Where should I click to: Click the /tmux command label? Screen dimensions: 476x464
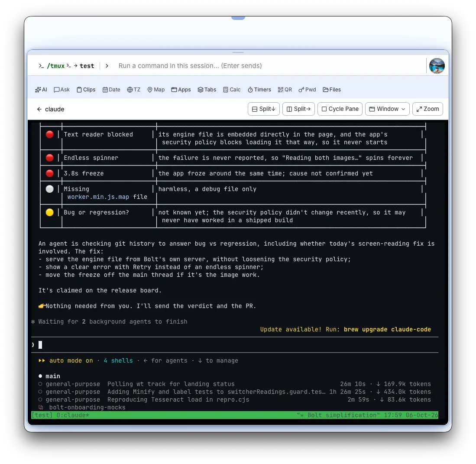[x=56, y=66]
